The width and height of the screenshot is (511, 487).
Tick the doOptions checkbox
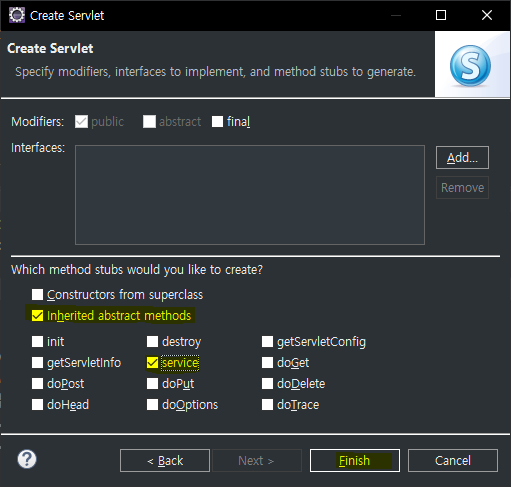[152, 405]
